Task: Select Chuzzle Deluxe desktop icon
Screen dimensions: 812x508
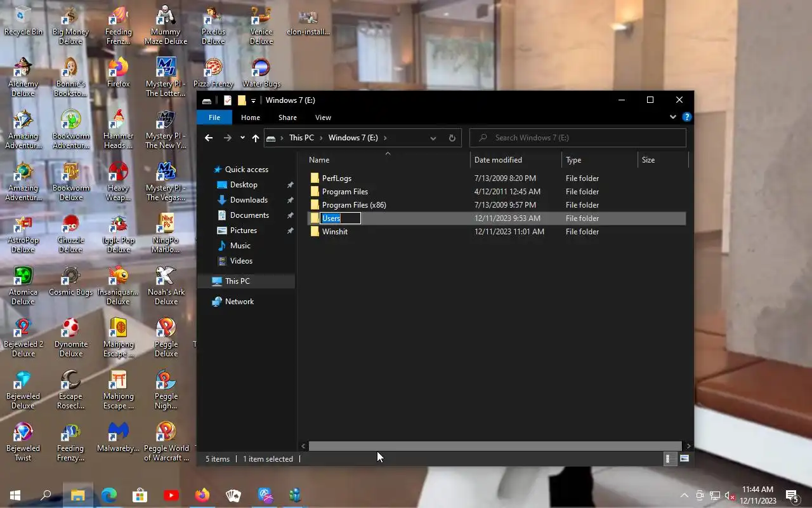Action: (71, 233)
